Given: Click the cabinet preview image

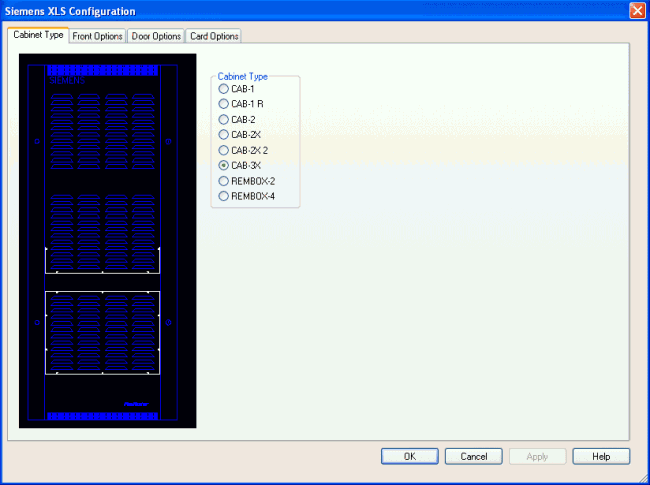Looking at the screenshot, I should pyautogui.click(x=108, y=241).
